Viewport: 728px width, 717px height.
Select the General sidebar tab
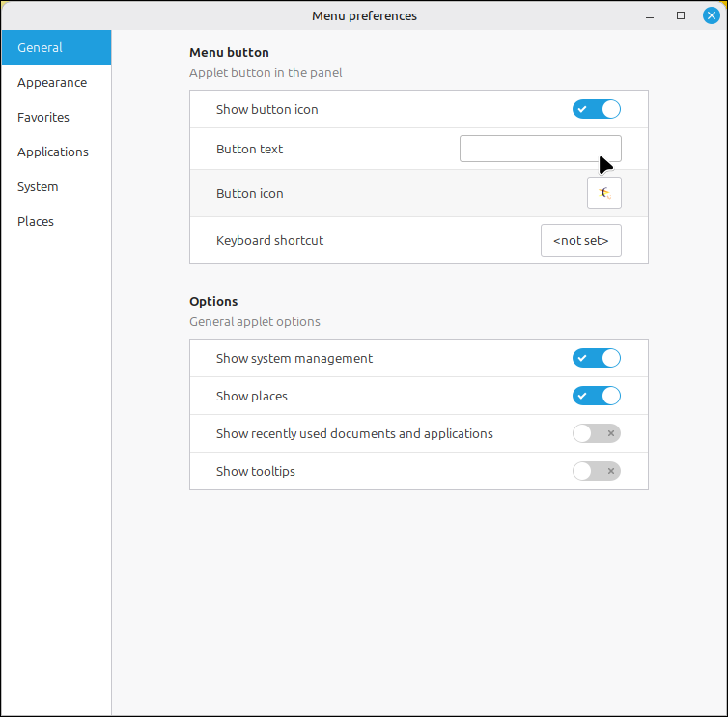point(56,47)
